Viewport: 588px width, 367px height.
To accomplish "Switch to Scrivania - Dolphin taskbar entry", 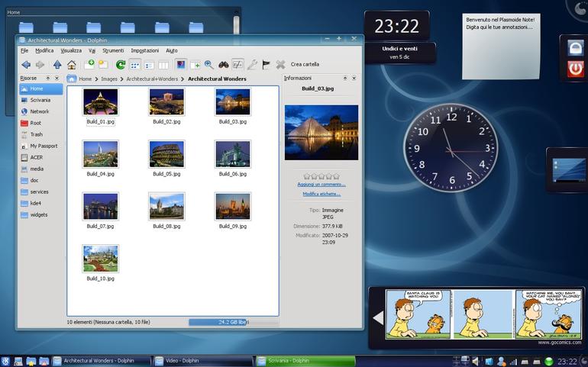I will point(305,361).
